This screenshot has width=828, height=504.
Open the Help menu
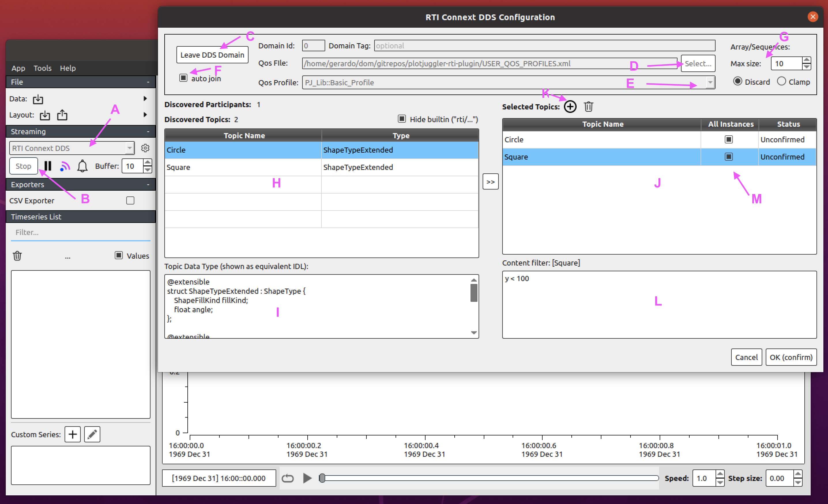tap(68, 68)
